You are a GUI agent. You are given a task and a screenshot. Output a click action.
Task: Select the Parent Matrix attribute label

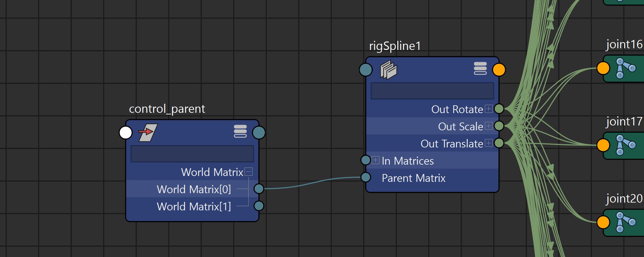pos(413,178)
